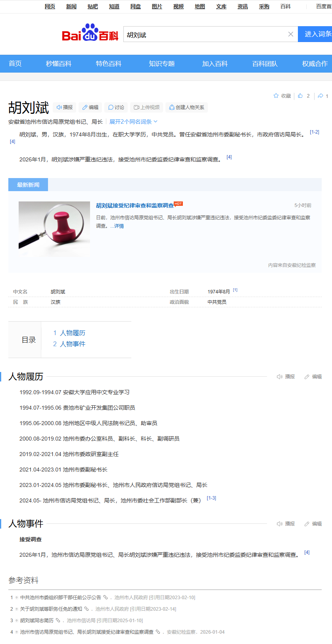
Task: Expand 展开2个同名词条 dropdown
Action: [x=133, y=122]
